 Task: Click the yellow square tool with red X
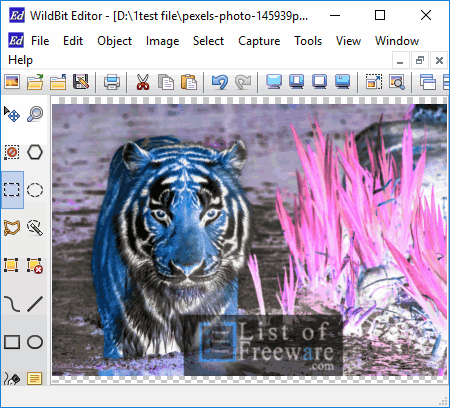[35, 266]
